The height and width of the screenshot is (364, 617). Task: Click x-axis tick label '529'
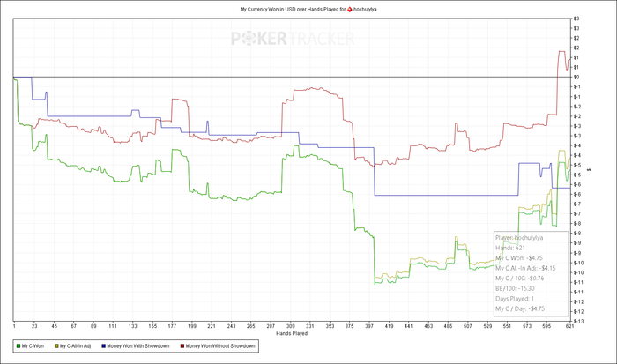point(487,326)
